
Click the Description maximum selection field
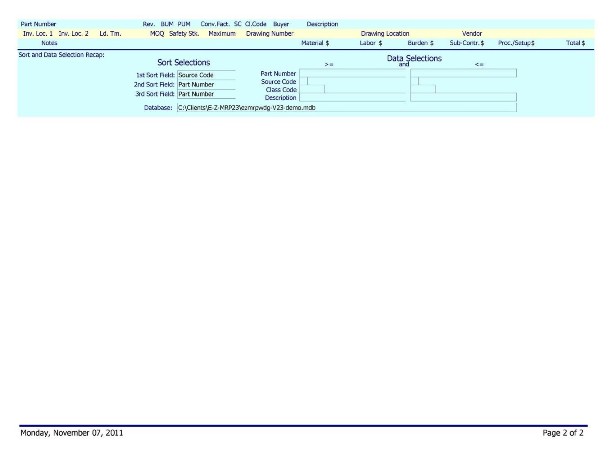463,98
